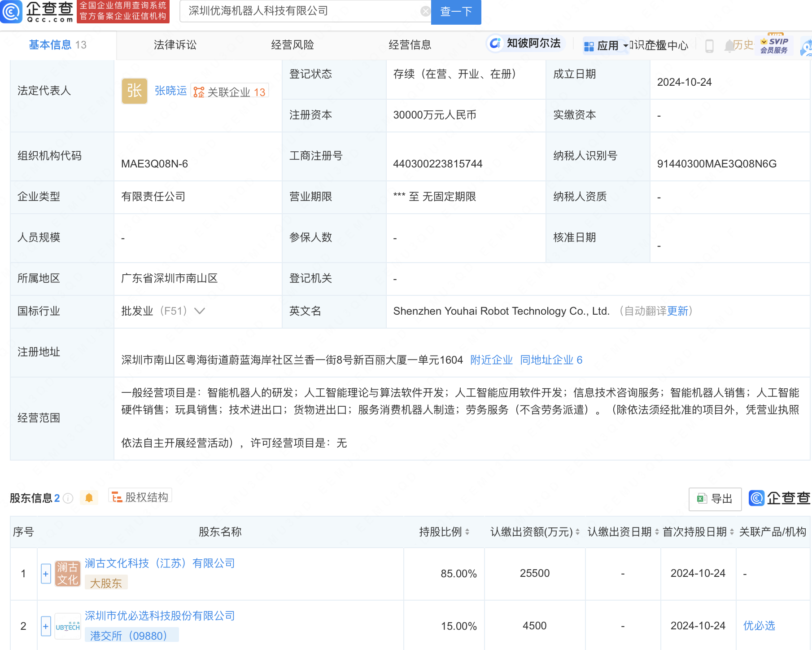Expand the 批发业（F51）industry details
The height and width of the screenshot is (650, 812).
[x=200, y=311]
